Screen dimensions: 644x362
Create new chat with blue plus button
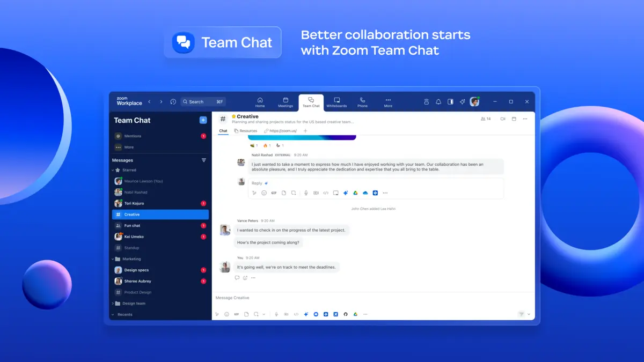pos(203,120)
